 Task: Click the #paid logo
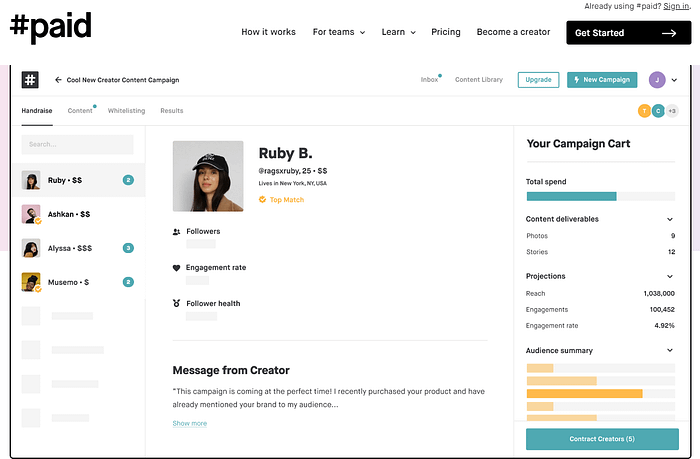51,26
